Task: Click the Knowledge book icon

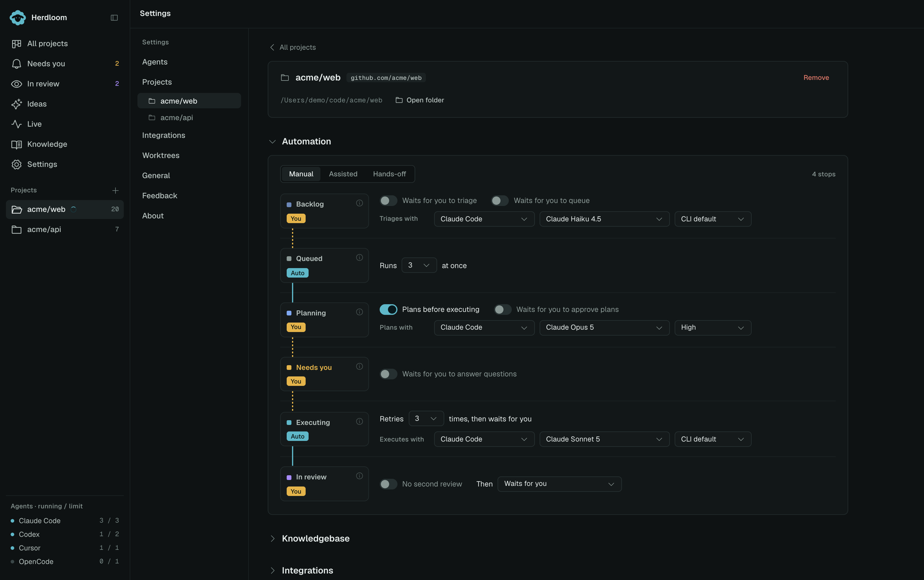Action: tap(17, 144)
